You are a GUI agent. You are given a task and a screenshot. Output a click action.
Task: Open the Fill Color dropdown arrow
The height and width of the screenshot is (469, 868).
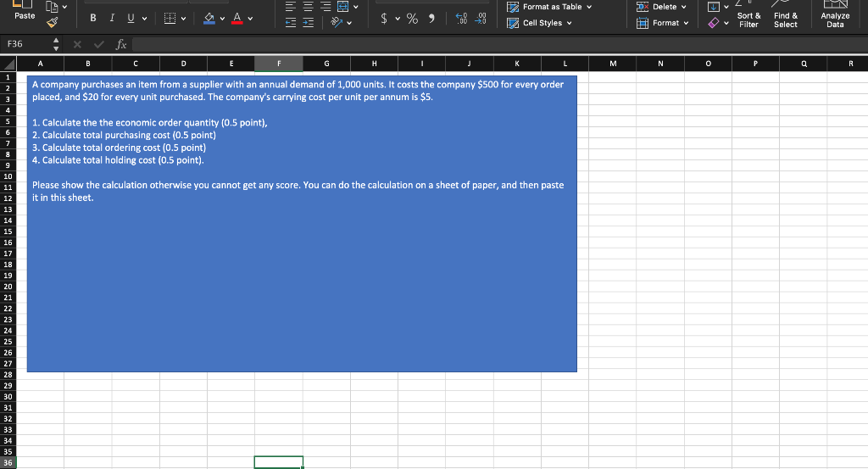click(222, 19)
